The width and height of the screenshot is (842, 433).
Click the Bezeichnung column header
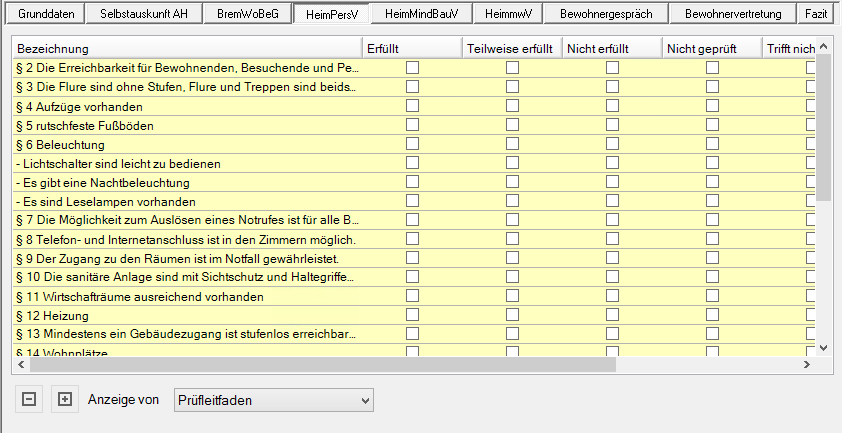186,49
